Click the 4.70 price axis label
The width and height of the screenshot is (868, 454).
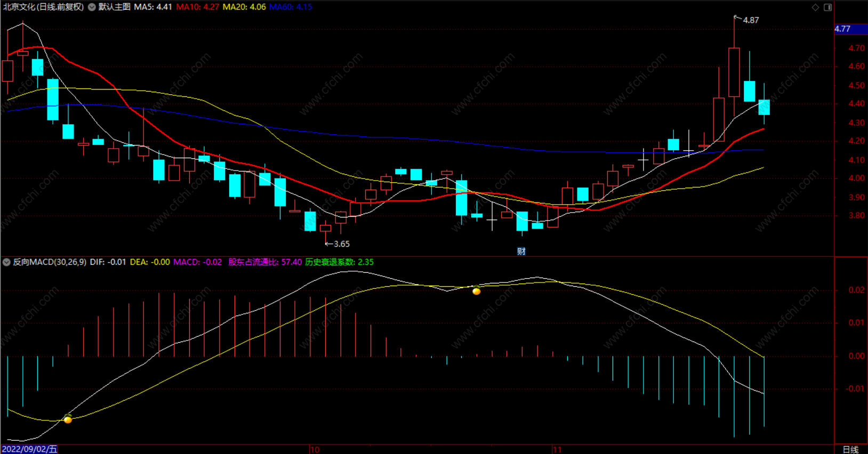857,48
